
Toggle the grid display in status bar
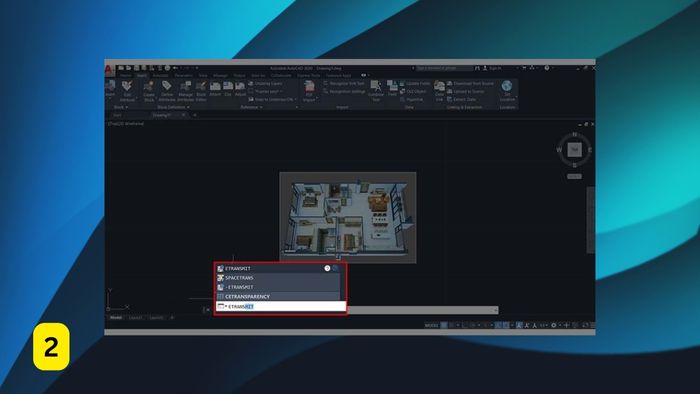tap(444, 325)
